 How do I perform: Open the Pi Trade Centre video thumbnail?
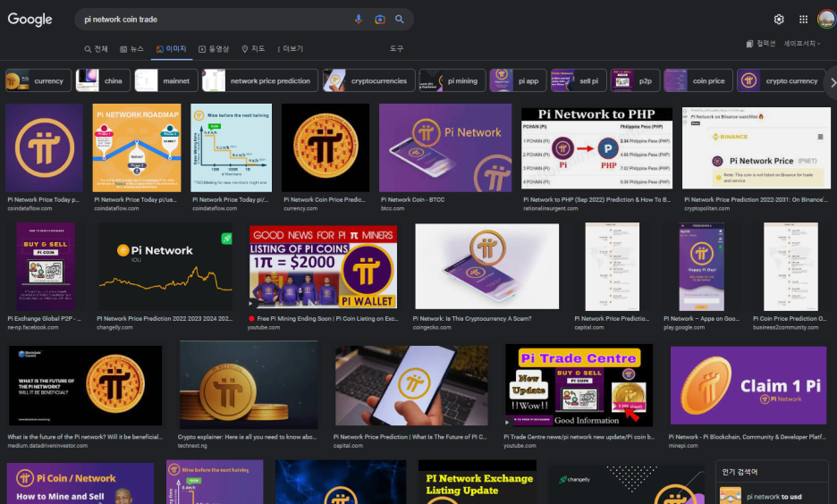[579, 386]
